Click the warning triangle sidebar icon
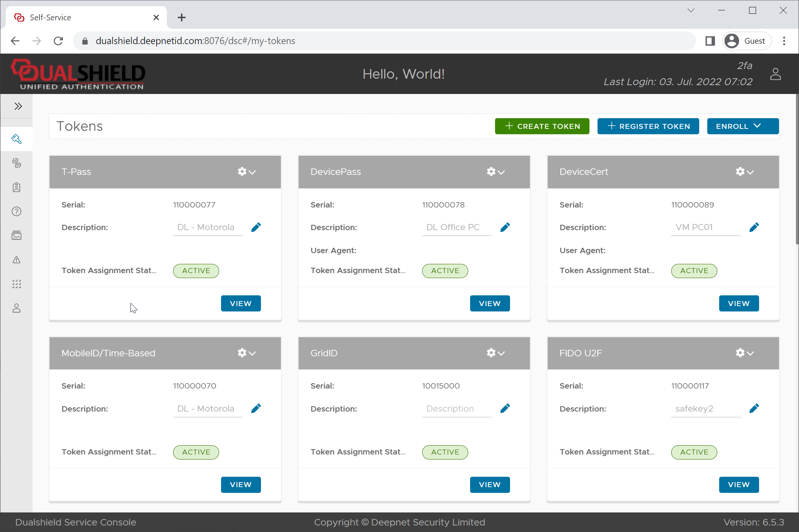 coord(17,260)
